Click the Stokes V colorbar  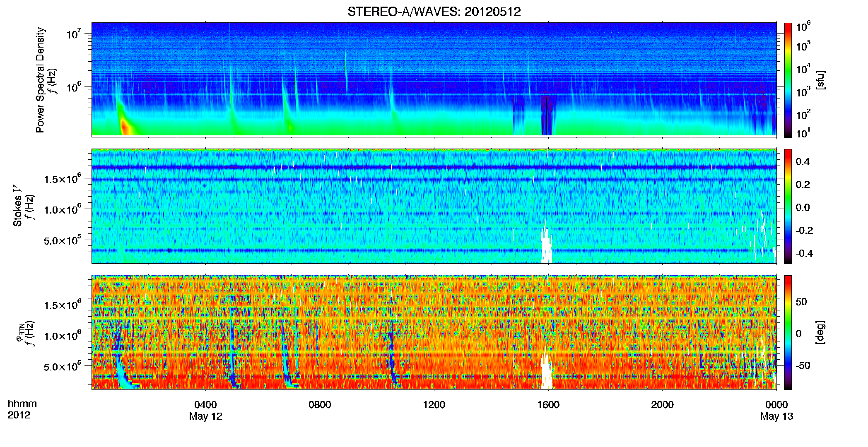coord(788,206)
